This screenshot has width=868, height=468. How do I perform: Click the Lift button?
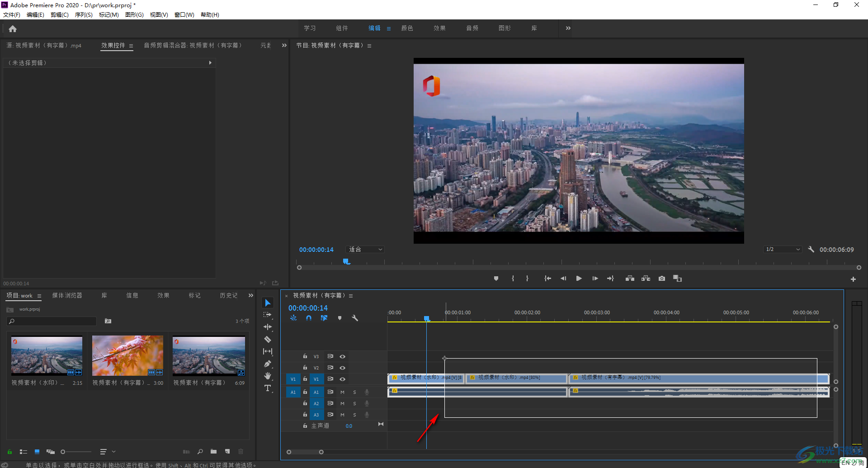tap(630, 279)
